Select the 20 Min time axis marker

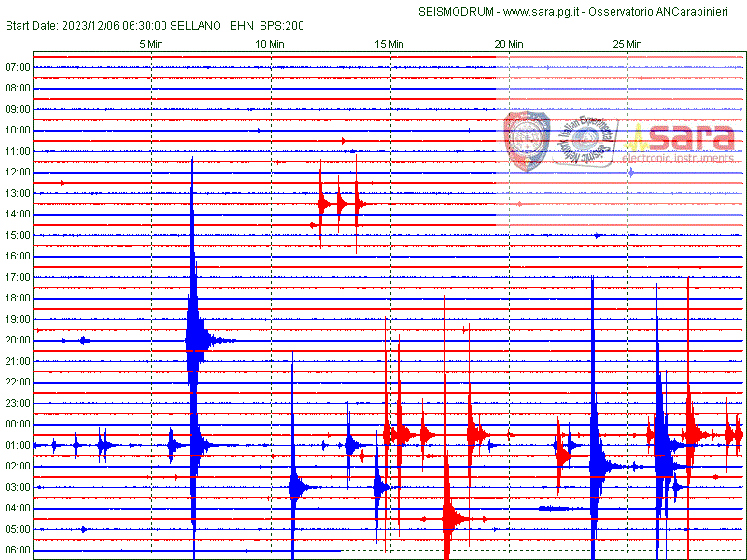tap(509, 44)
